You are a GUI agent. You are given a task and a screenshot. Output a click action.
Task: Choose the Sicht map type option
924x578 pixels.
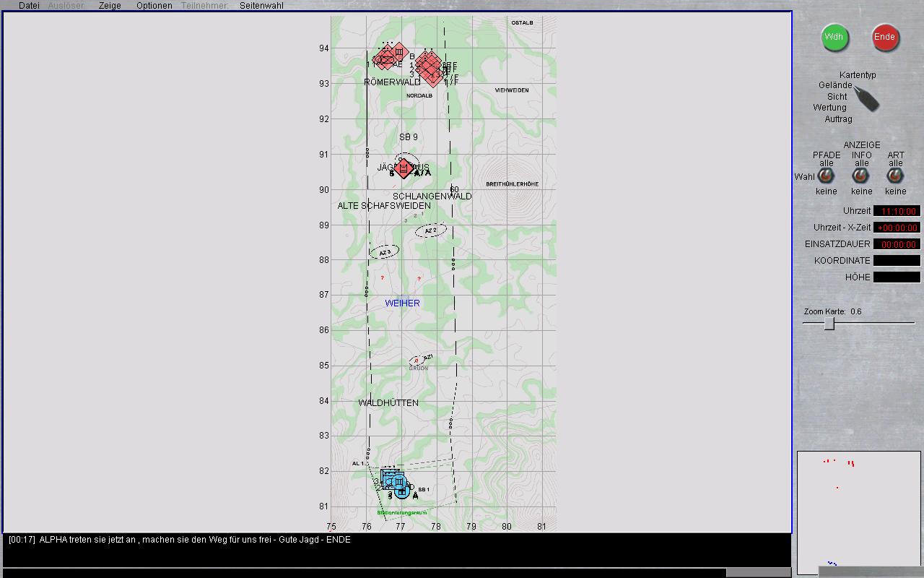click(x=837, y=96)
